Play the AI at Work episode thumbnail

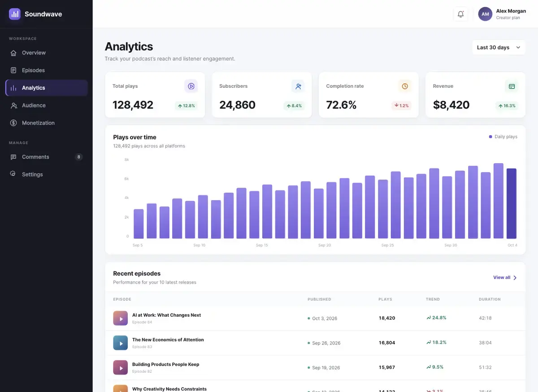click(x=121, y=318)
